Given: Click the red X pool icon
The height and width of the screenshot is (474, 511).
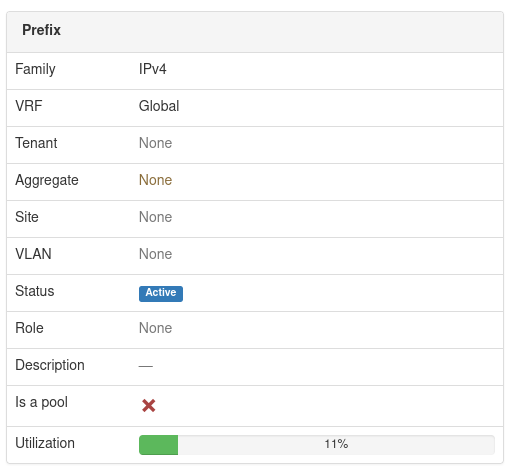Looking at the screenshot, I should pyautogui.click(x=148, y=406).
